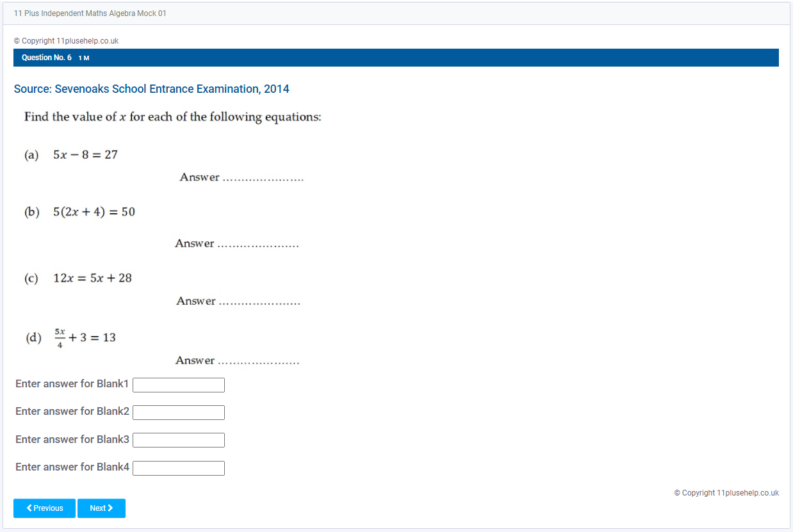Click the Previous button
The height and width of the screenshot is (532, 793).
pyautogui.click(x=44, y=508)
